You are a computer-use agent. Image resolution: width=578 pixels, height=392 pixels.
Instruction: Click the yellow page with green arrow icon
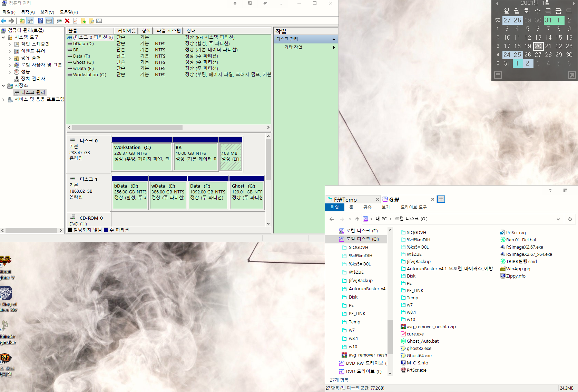point(83,21)
